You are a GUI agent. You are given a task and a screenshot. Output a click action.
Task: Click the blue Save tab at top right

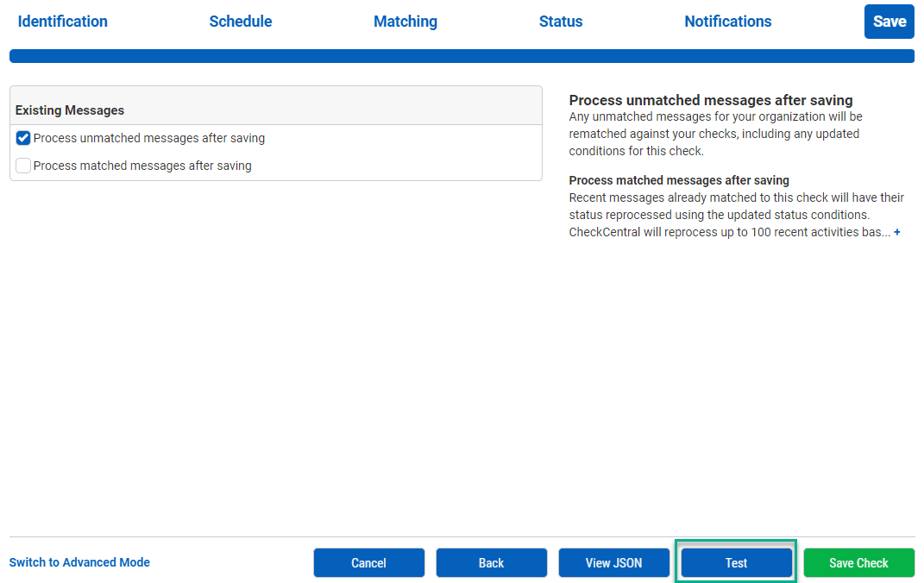tap(889, 21)
